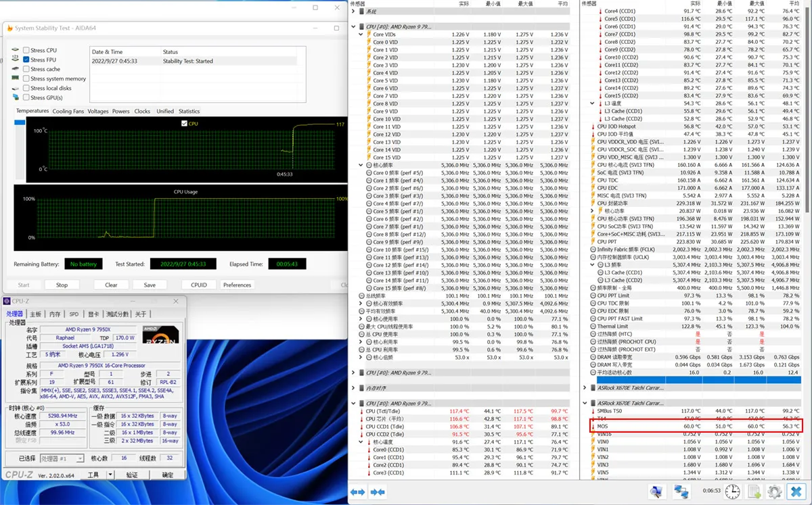Screen dimensions: 812x505
Task: Click the 5298.94 MHz core speed value
Action: (63, 416)
